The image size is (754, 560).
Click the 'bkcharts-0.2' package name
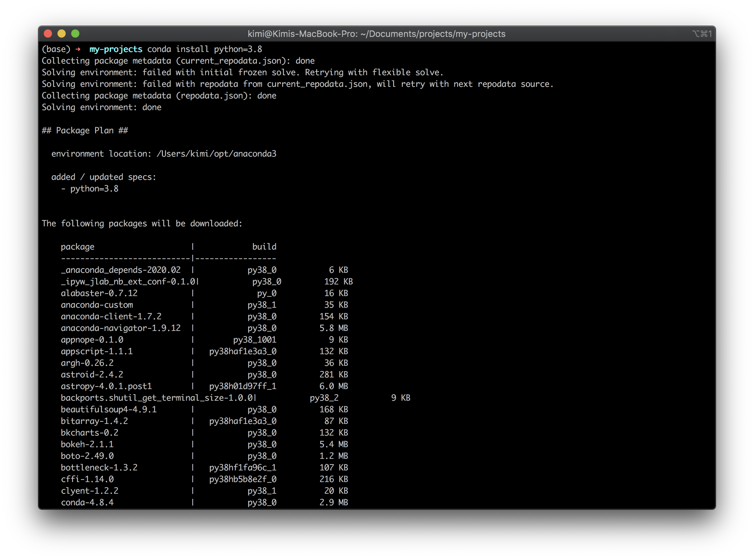click(x=90, y=433)
